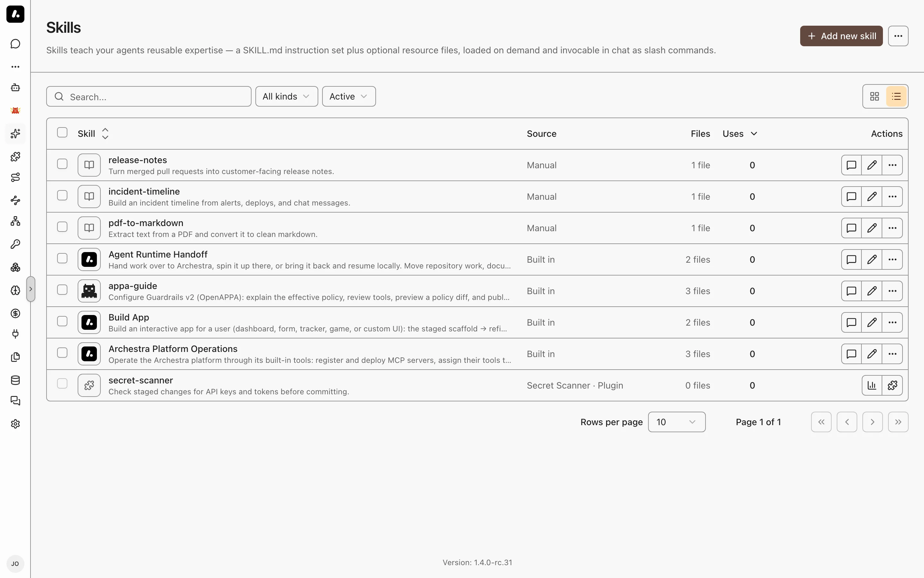The height and width of the screenshot is (578, 924).
Task: Open more actions for pdf-to-markdown
Action: (892, 228)
